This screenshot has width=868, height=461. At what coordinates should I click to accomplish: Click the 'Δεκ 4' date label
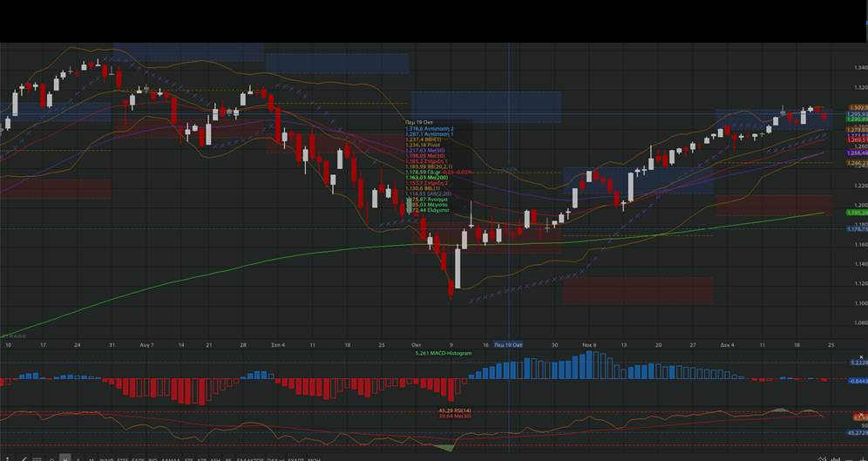coord(728,345)
